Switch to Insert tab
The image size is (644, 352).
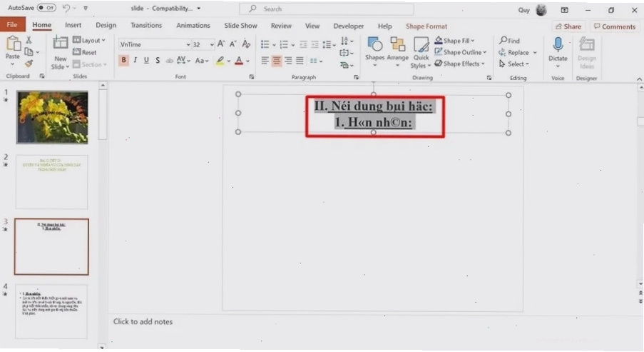[x=73, y=25]
